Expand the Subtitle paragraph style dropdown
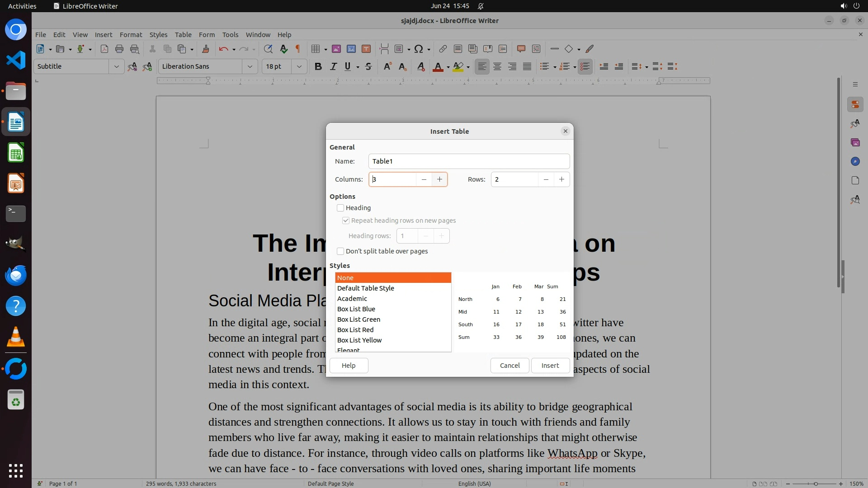Image resolution: width=868 pixels, height=488 pixels. [x=116, y=66]
